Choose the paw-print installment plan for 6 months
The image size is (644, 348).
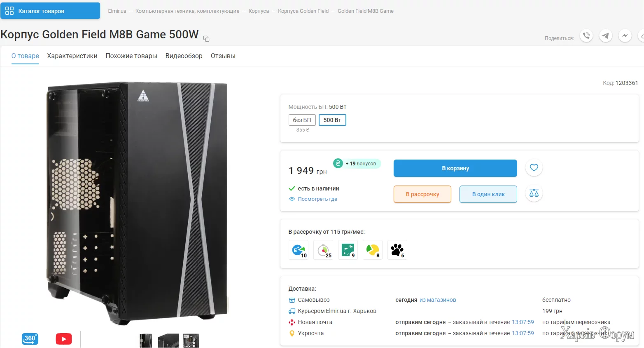pyautogui.click(x=397, y=250)
